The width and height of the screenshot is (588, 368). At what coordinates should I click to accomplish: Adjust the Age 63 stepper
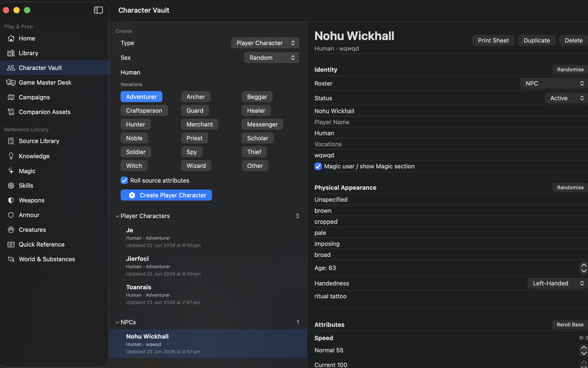pos(584,268)
